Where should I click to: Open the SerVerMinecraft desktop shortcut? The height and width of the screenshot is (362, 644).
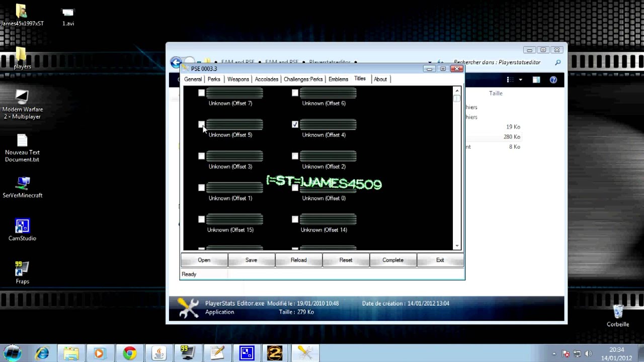[22, 187]
